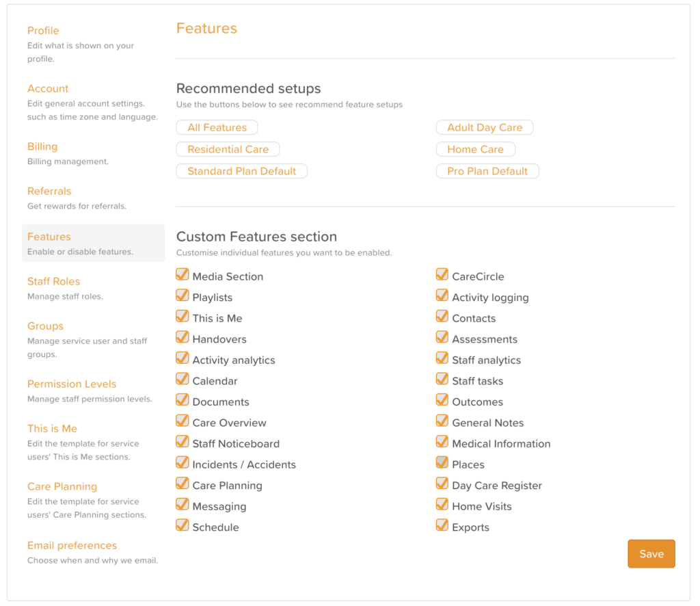Click the Save button
The image size is (700, 606).
(x=651, y=554)
